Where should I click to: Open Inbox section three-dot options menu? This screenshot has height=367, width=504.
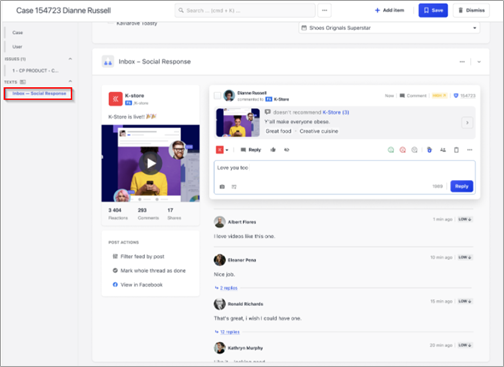coord(462,62)
